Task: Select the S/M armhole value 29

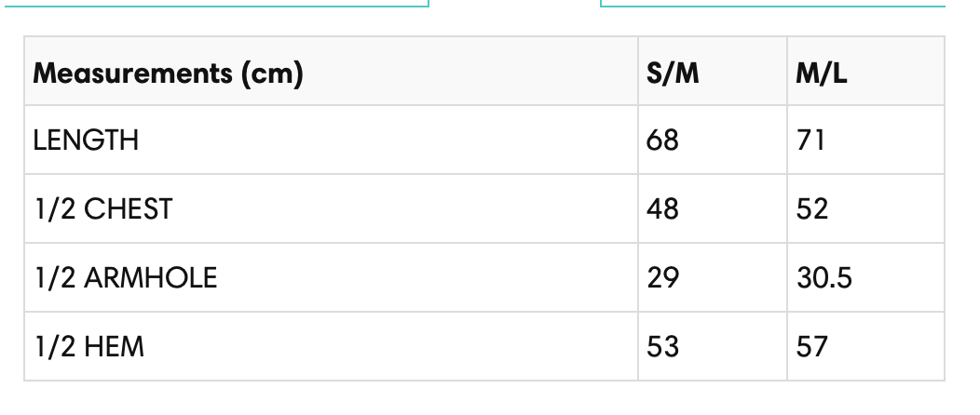Action: (662, 278)
